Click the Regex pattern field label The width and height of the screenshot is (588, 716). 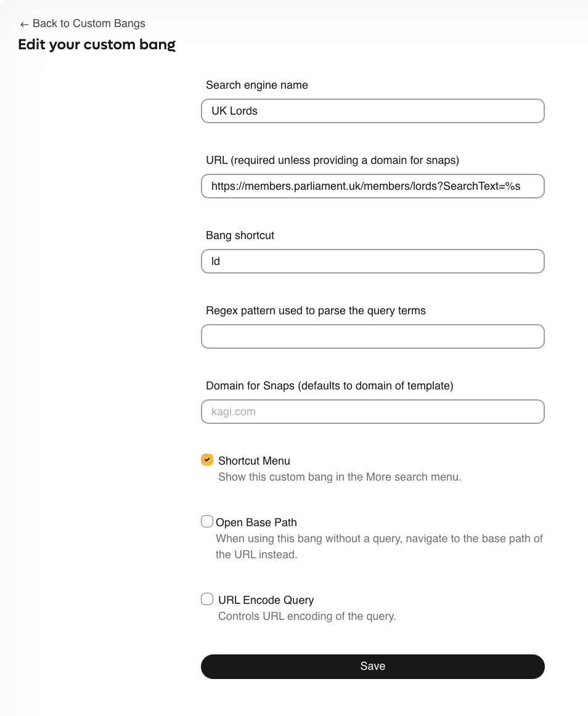coord(316,311)
